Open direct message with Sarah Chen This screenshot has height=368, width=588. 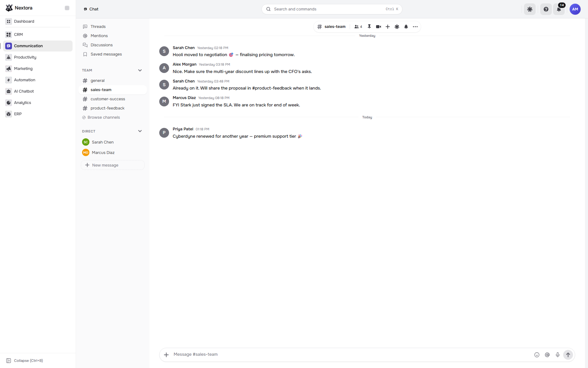click(x=113, y=142)
